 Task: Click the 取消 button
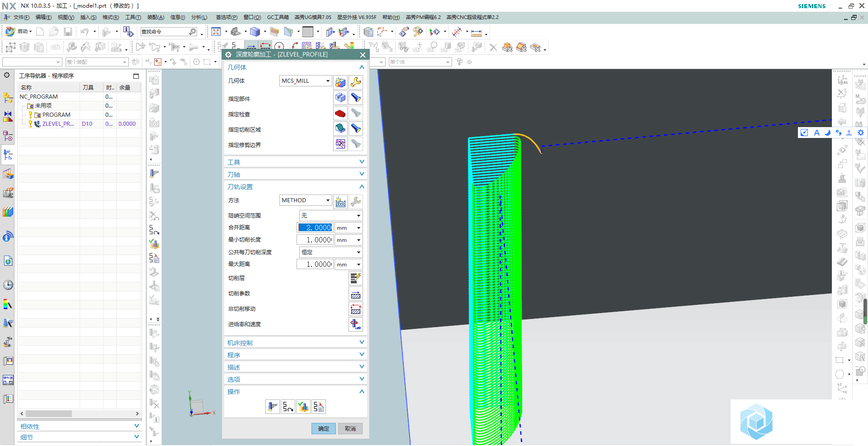click(x=350, y=429)
